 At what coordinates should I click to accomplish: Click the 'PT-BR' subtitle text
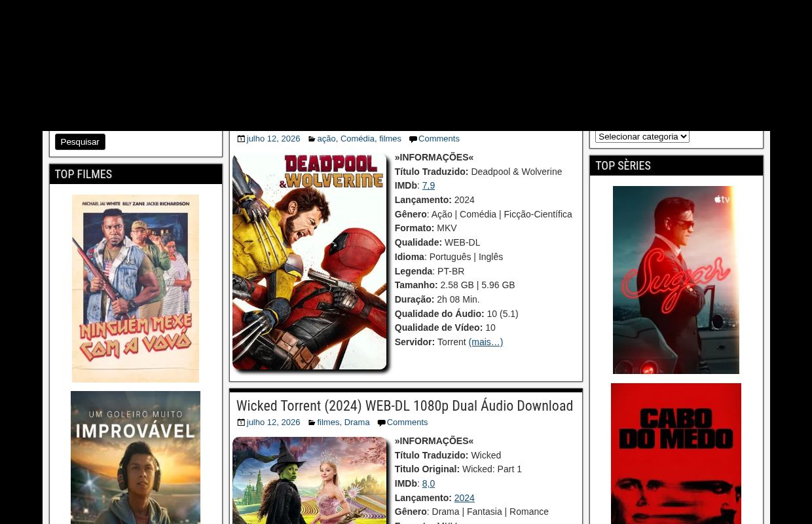(x=451, y=271)
